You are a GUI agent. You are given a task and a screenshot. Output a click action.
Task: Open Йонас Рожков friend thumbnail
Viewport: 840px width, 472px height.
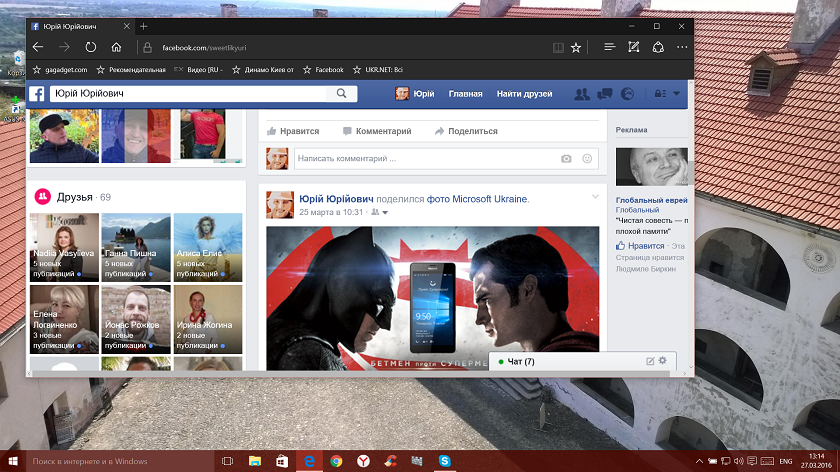point(136,319)
